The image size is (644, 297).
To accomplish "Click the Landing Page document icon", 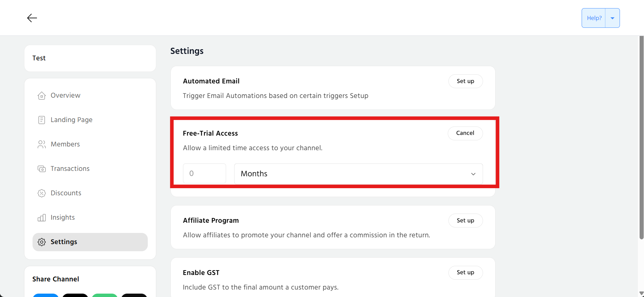I will [41, 120].
